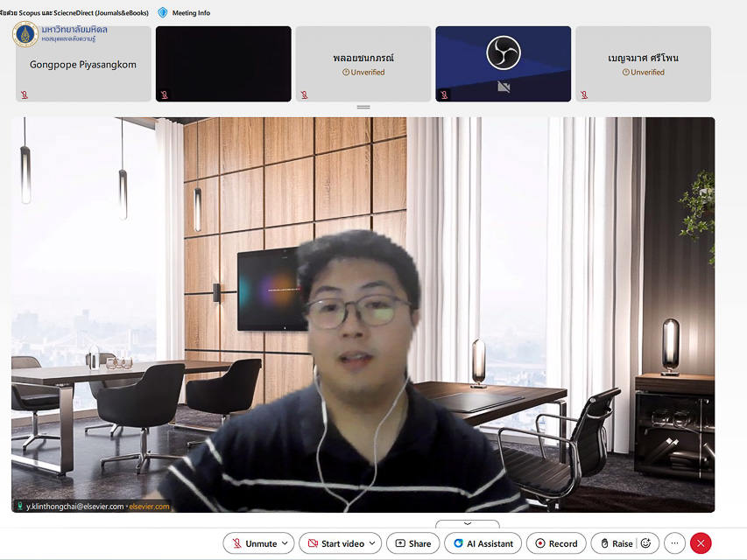Open the more options ellipsis menu
The width and height of the screenshot is (747, 560).
tap(674, 543)
